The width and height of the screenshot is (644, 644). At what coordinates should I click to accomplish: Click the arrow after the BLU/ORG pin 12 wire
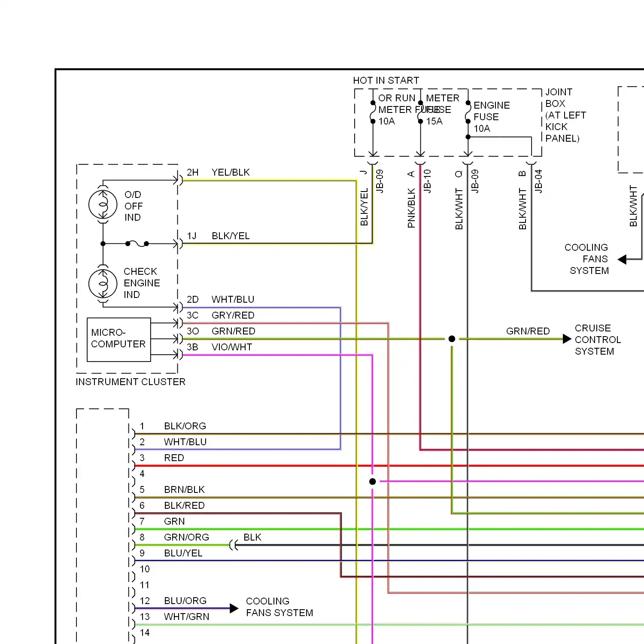point(234,608)
